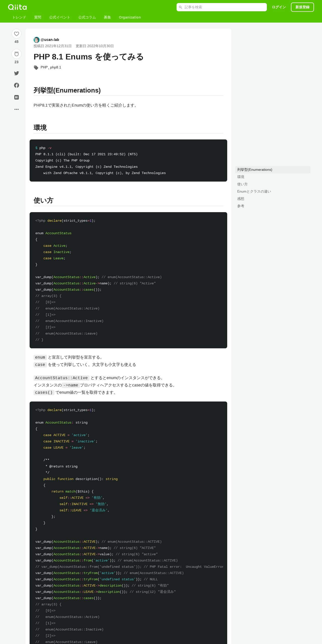This screenshot has width=322, height=644.
Task: Jump to 列挙型(Enumerations) in contents
Action: [273, 170]
